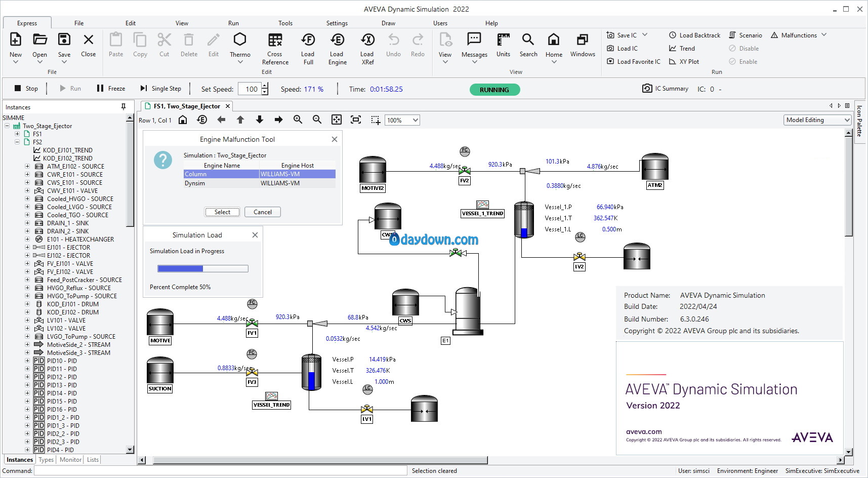868x478 pixels.
Task: Open the Malfunctions dropdown arrow
Action: [824, 35]
